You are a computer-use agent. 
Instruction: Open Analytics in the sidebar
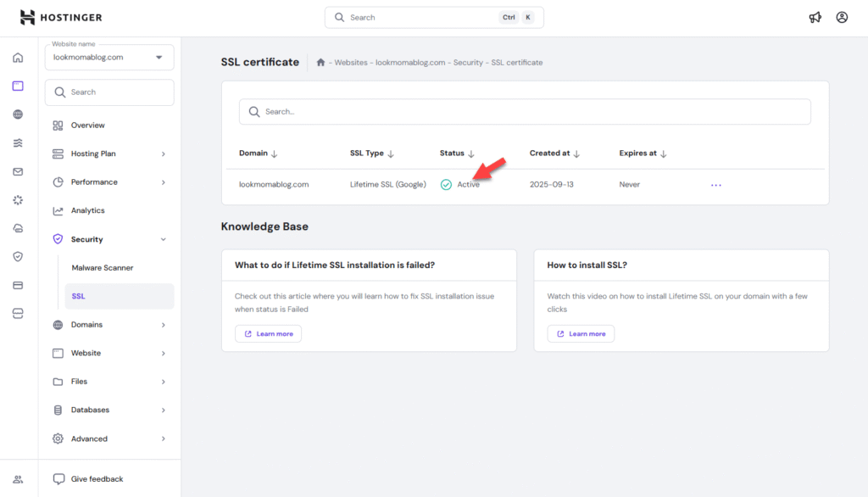click(88, 210)
